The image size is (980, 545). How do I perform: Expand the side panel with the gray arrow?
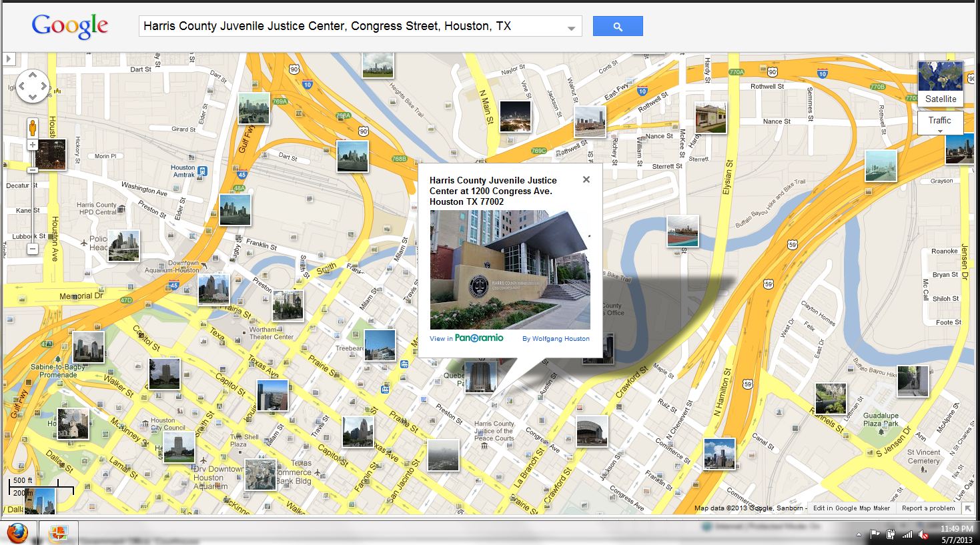click(x=9, y=59)
